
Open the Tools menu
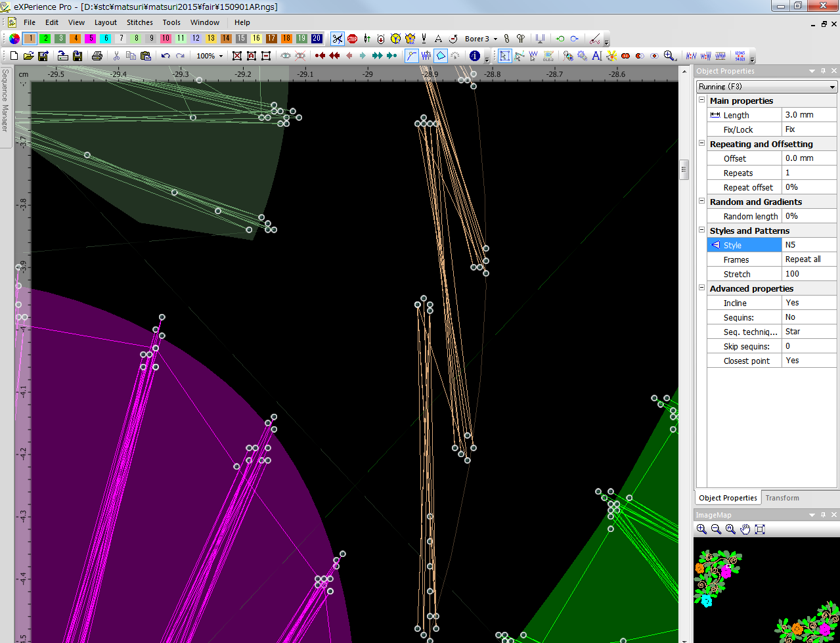pos(171,22)
